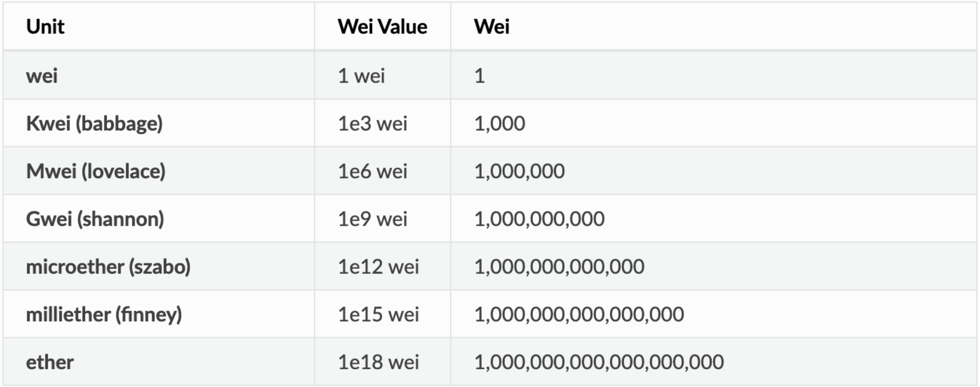Screen dimensions: 980x387
Task: Click the 1e18 wei value
Action: pyautogui.click(x=378, y=362)
